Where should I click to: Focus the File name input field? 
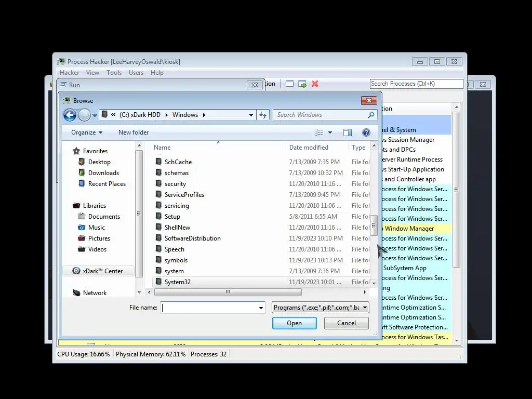(209, 308)
